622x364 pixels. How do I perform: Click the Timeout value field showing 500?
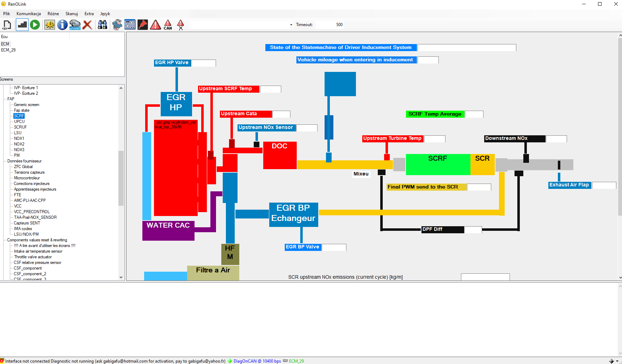(339, 25)
